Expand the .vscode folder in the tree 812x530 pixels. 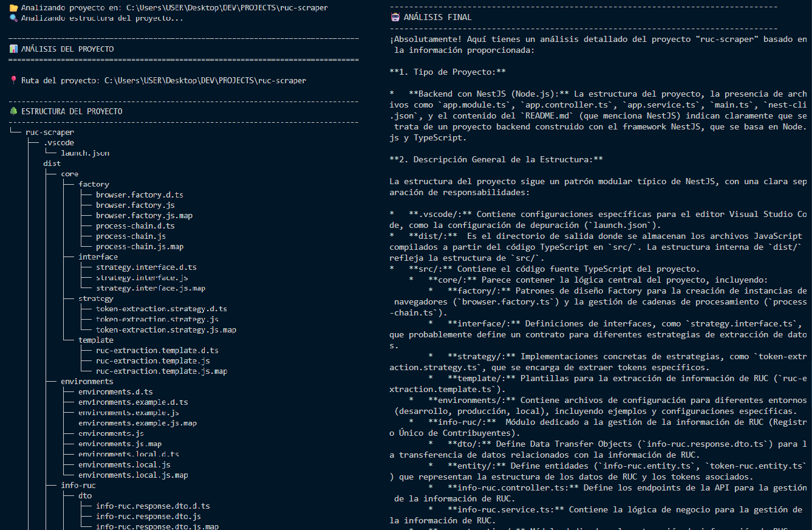point(59,142)
